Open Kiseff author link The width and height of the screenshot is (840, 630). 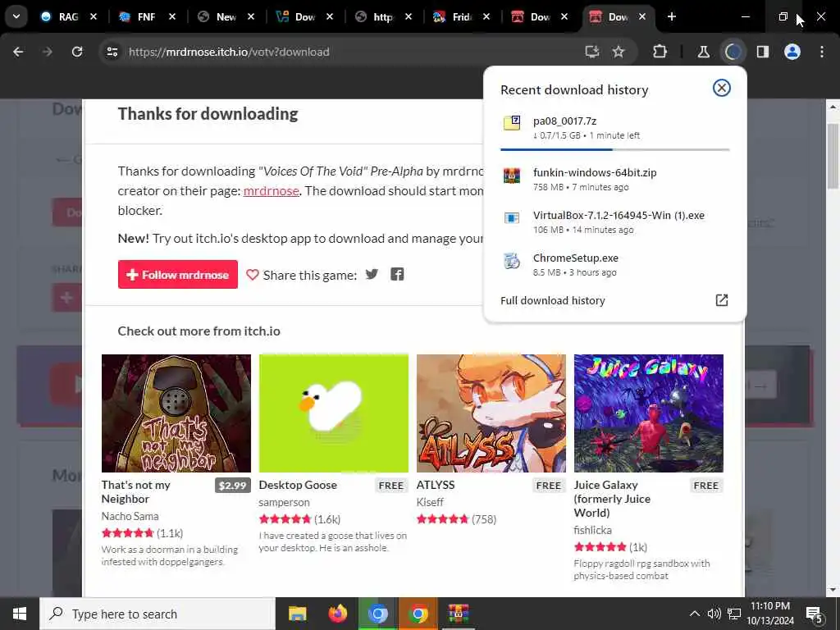pyautogui.click(x=430, y=502)
